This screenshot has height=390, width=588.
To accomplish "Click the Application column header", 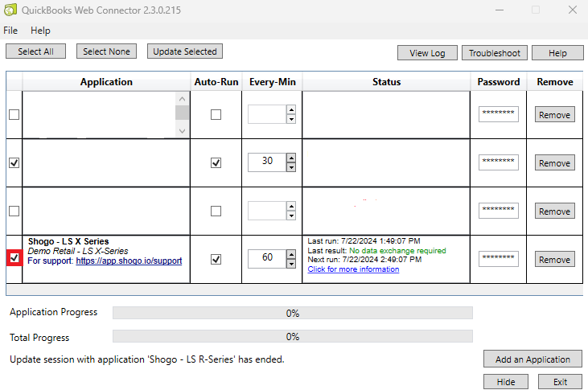I will click(x=106, y=82).
